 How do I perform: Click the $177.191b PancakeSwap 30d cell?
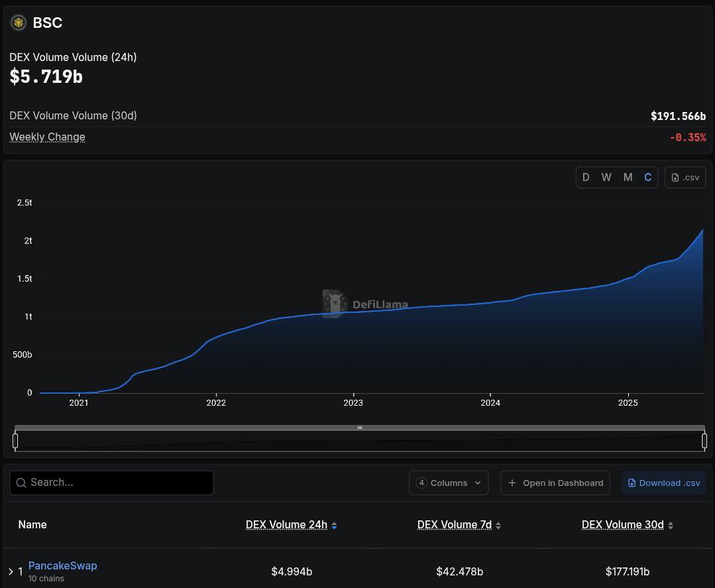pos(628,571)
